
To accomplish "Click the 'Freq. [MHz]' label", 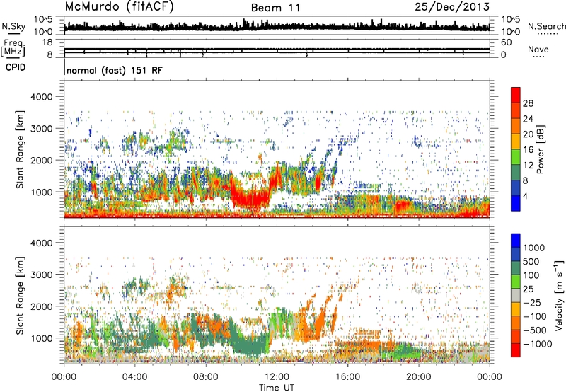I will 13,48.
